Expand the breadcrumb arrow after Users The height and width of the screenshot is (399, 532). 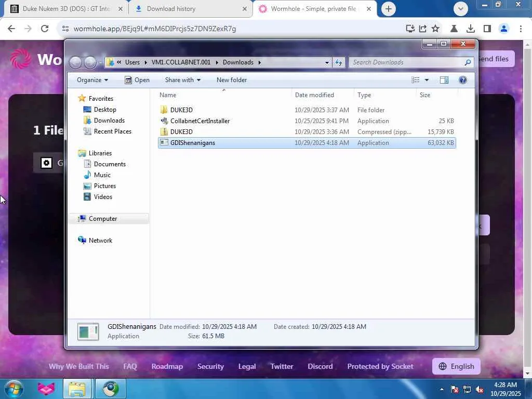[x=145, y=62]
